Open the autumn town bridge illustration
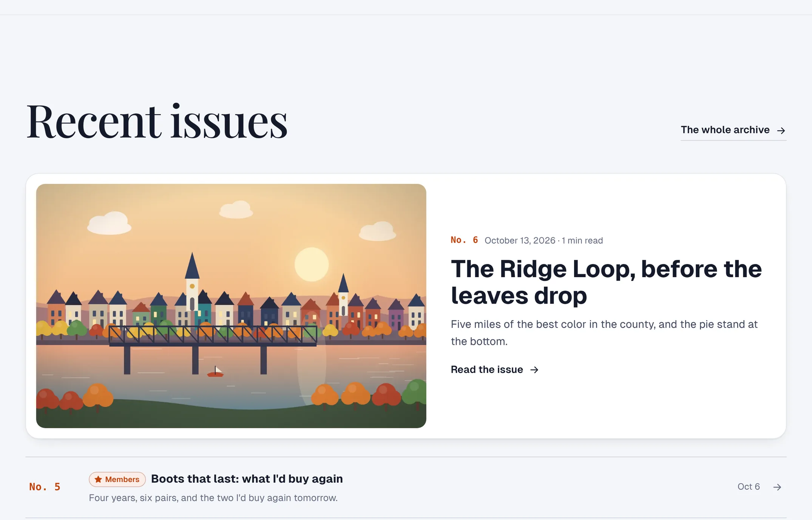This screenshot has height=520, width=812. point(231,306)
